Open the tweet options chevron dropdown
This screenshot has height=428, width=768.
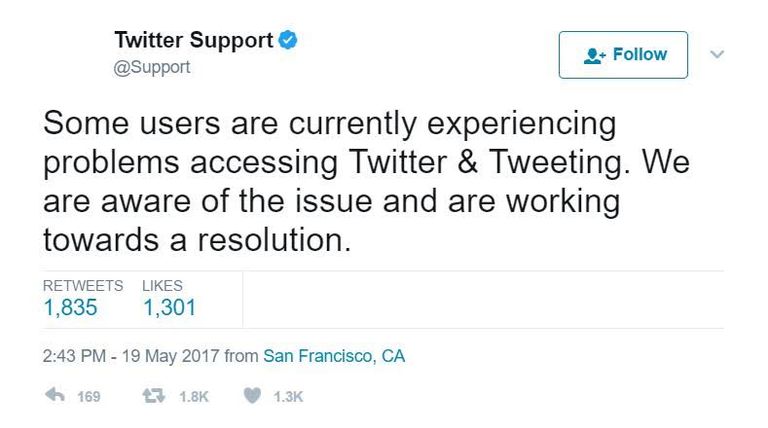click(716, 54)
